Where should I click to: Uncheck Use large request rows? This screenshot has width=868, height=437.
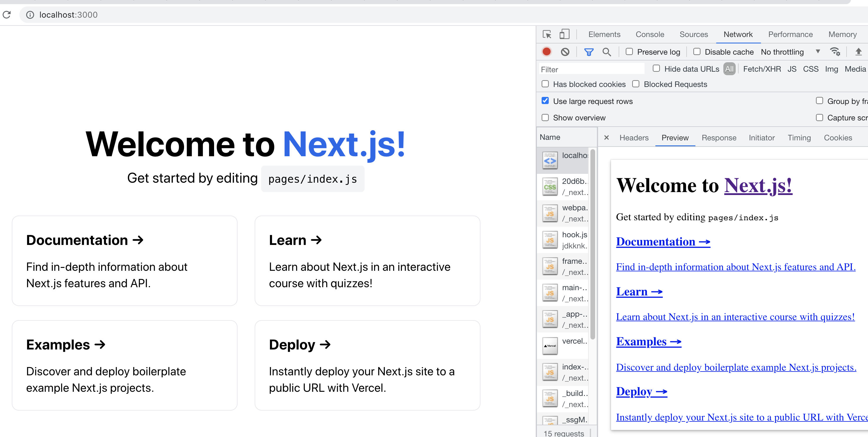click(545, 101)
